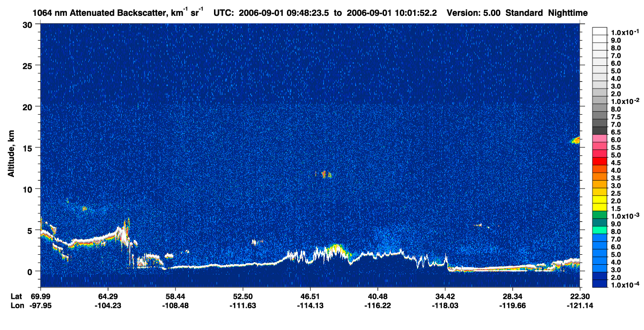644x330 pixels.
Task: Click the colorbar label "5.5"
Action: pyautogui.click(x=616, y=147)
